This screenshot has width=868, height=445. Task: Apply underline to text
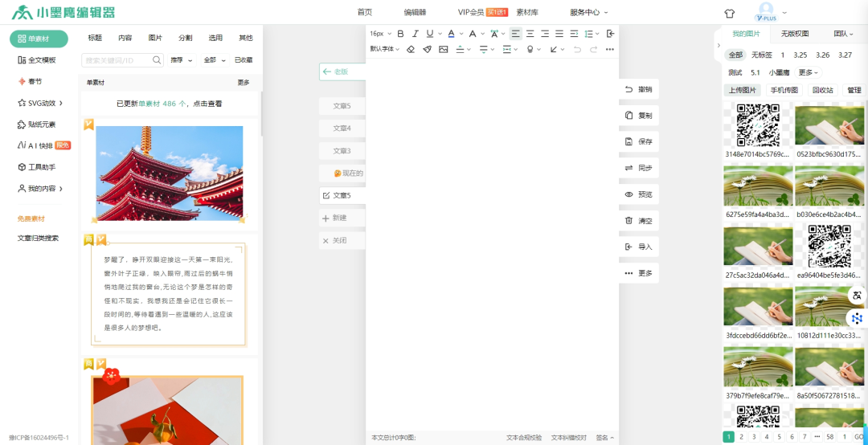(x=430, y=34)
